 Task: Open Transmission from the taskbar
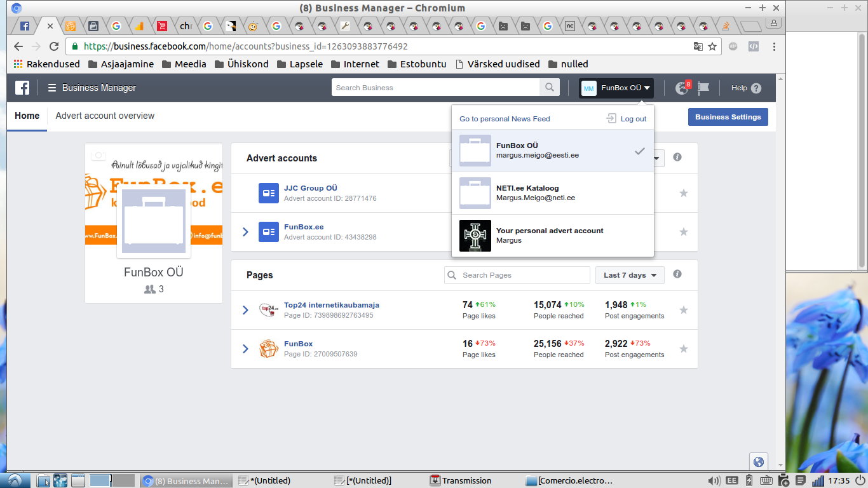pyautogui.click(x=461, y=480)
